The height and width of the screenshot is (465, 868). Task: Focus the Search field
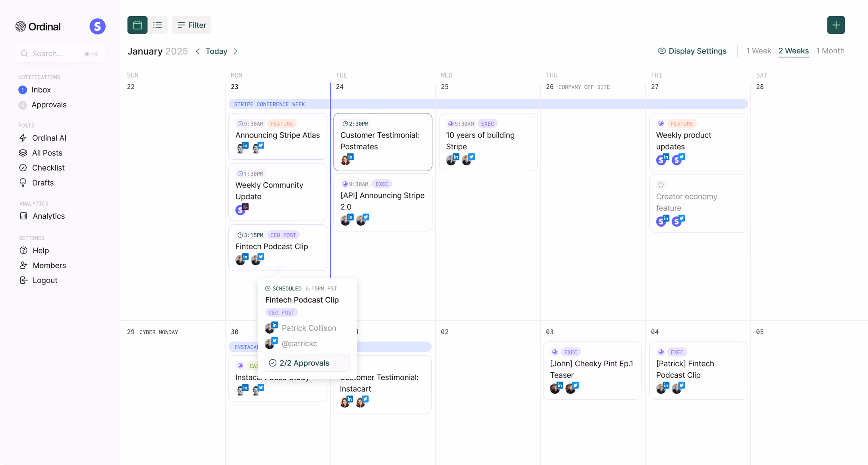pos(61,54)
